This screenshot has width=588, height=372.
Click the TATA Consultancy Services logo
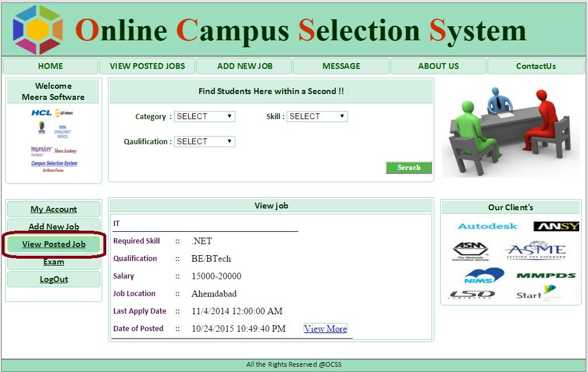tap(62, 131)
